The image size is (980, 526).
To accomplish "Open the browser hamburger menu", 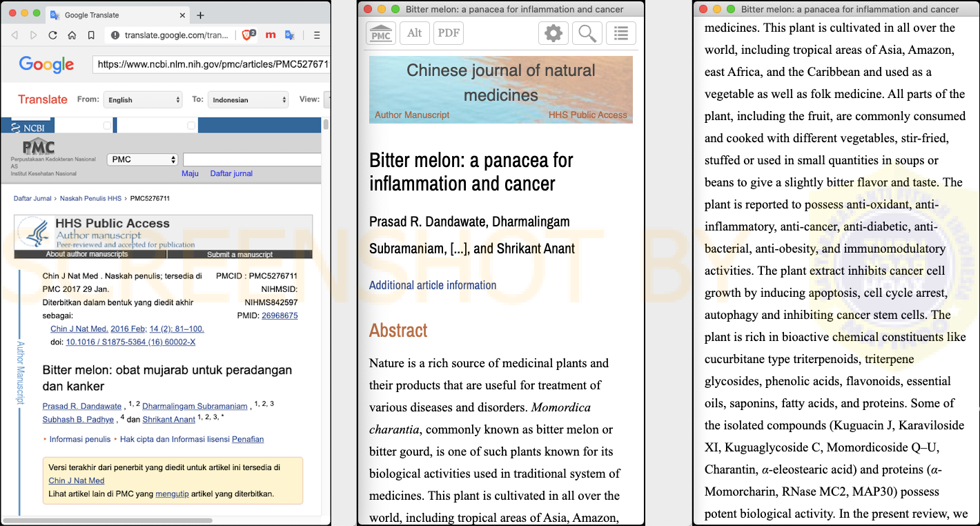I will 317,35.
